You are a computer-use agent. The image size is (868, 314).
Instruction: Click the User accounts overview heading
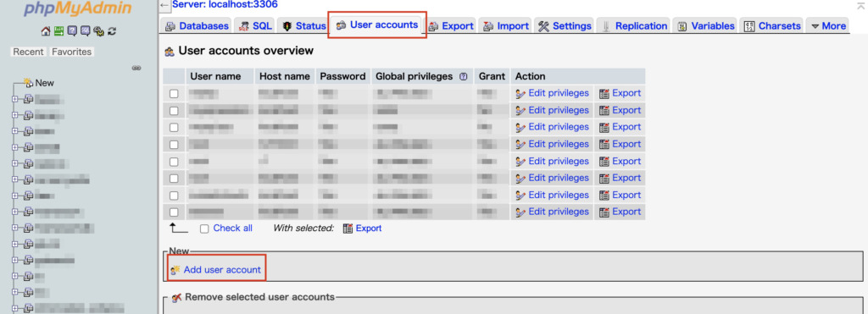coord(246,51)
